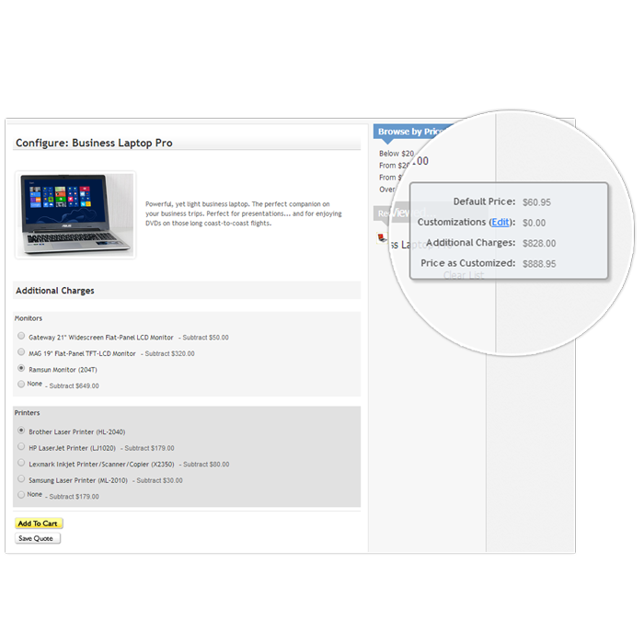Select HP LaserJet Printer (LJ1020) radio
Image resolution: width=644 pixels, height=644 pixels.
(x=21, y=446)
